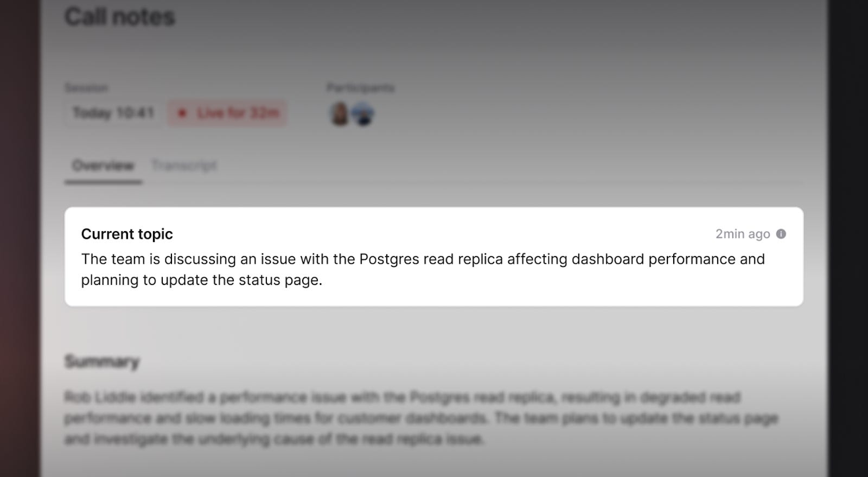Click the red live recording dot
The image size is (868, 477).
(x=183, y=113)
